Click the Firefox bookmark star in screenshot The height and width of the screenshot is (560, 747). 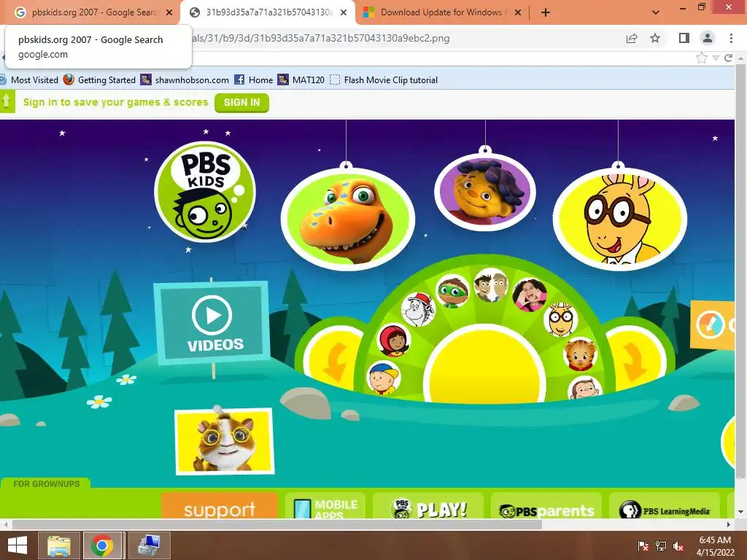pos(701,58)
